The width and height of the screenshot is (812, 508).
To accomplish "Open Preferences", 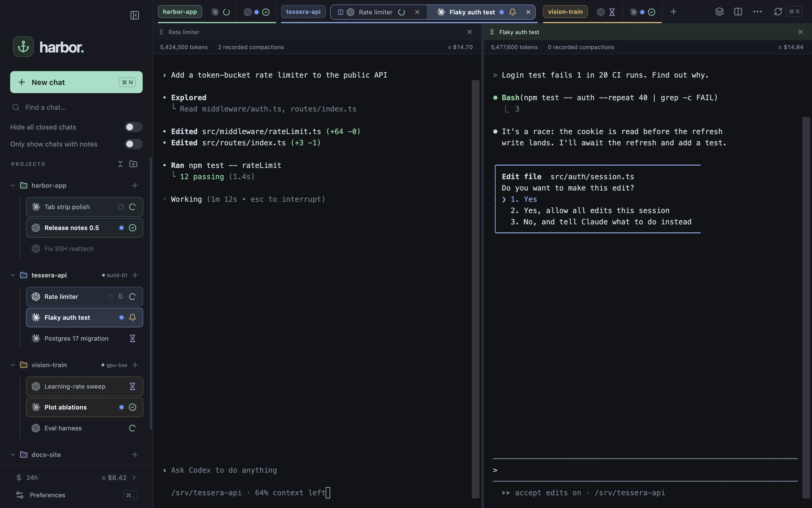I will (76, 495).
